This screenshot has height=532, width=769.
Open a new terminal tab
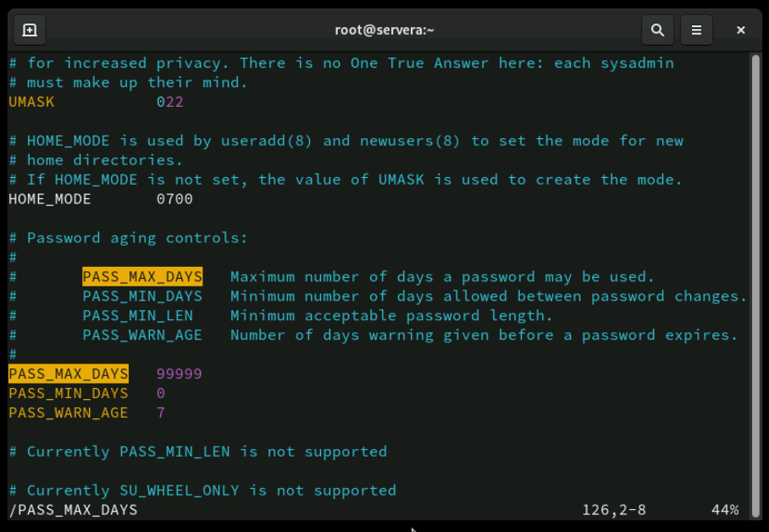pos(30,30)
